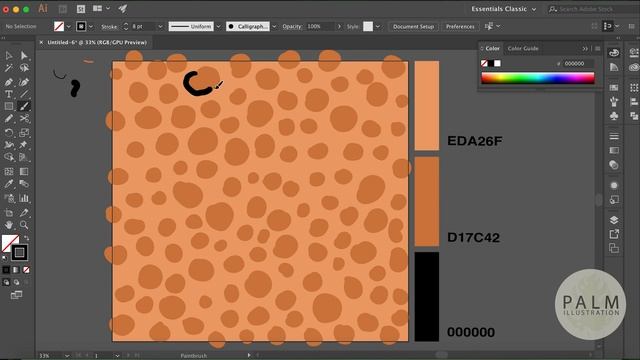Toggle Draw Behind mode
This screenshot has height=360, width=640.
point(16,282)
